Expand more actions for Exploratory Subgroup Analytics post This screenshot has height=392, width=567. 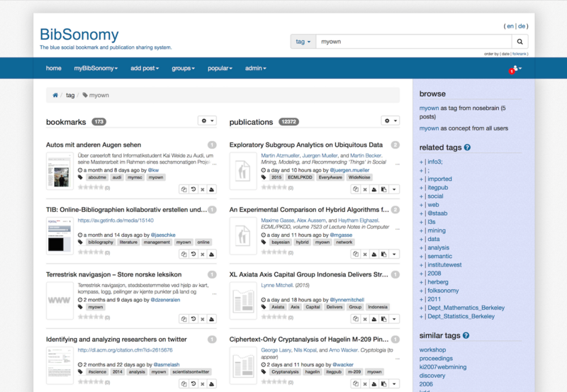tap(395, 189)
